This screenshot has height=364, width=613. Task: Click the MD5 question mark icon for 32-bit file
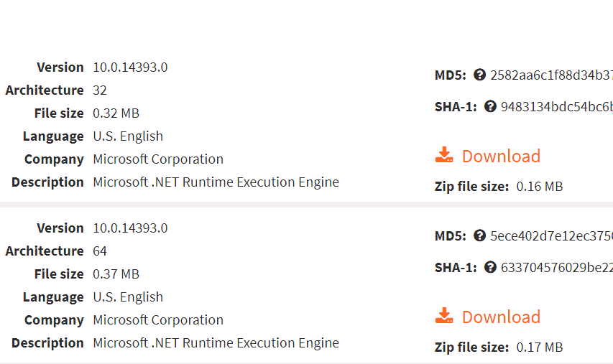tap(480, 75)
